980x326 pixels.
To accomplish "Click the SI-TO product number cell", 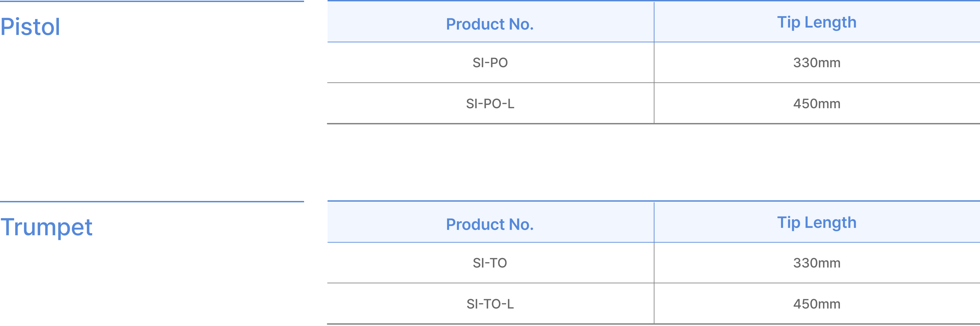I will click(x=490, y=263).
